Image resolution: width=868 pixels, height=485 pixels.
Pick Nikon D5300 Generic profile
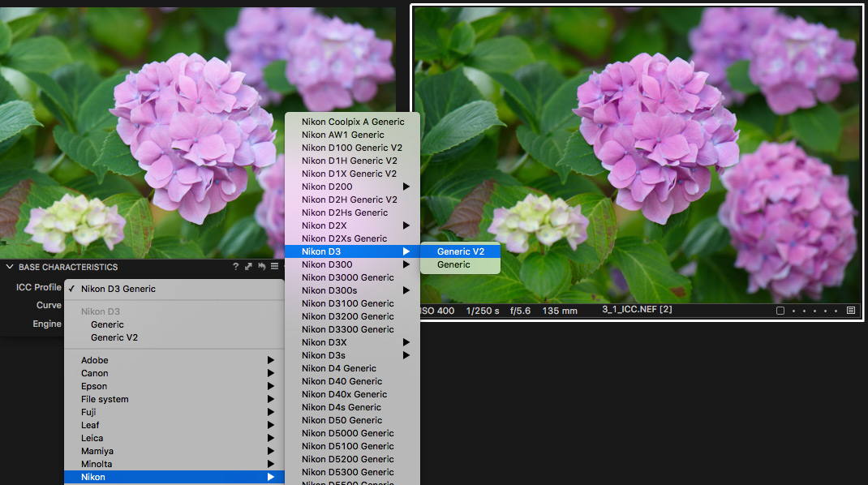pyautogui.click(x=352, y=472)
